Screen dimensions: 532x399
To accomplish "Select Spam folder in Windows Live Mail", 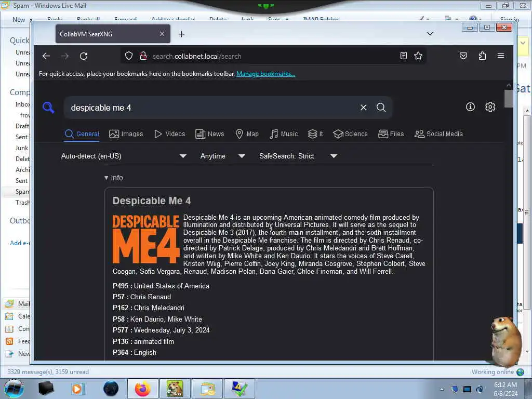I will 22,192.
